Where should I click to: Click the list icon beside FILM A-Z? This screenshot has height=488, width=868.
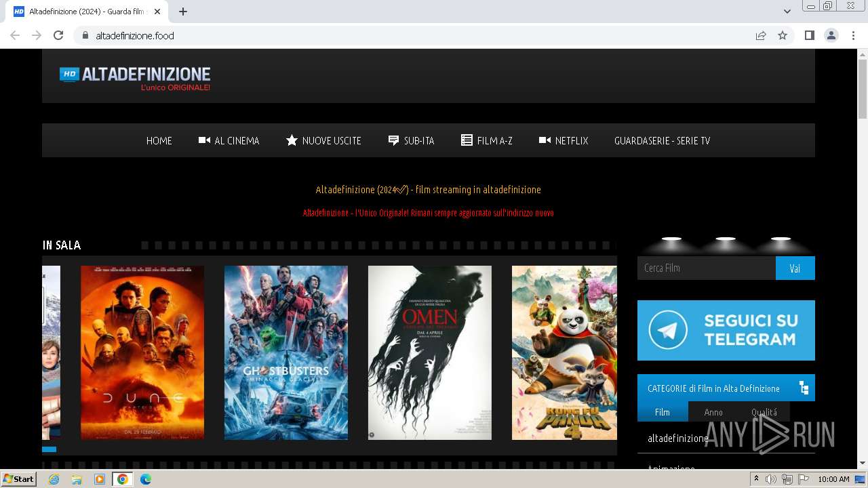coord(467,140)
